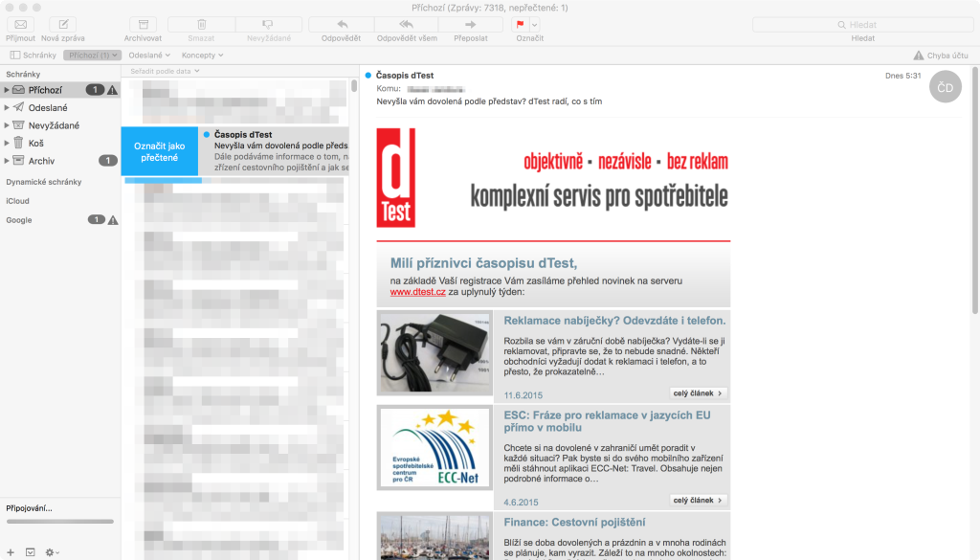Open the flag color dropdown arrow
980x560 pixels.
[534, 24]
